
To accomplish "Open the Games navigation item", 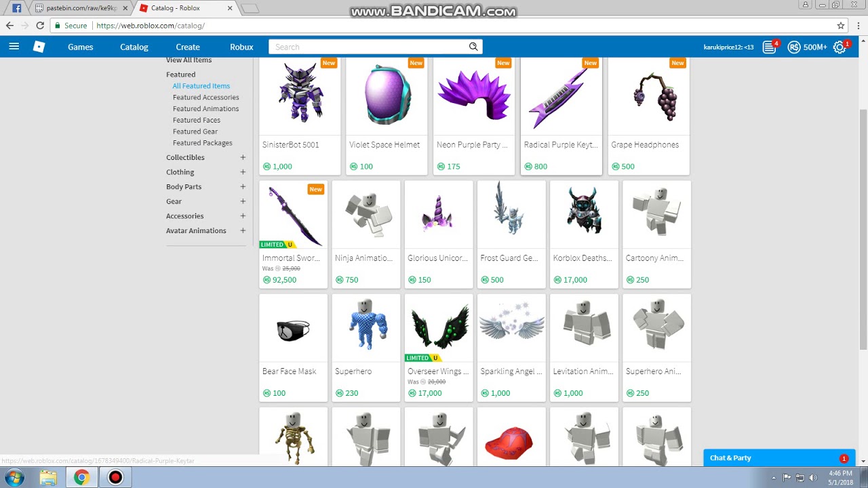I will click(x=80, y=47).
